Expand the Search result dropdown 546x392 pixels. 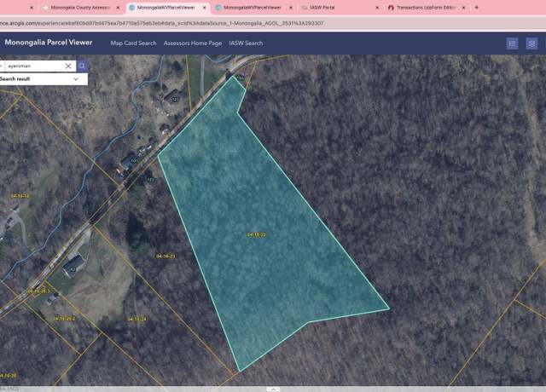[x=76, y=79]
